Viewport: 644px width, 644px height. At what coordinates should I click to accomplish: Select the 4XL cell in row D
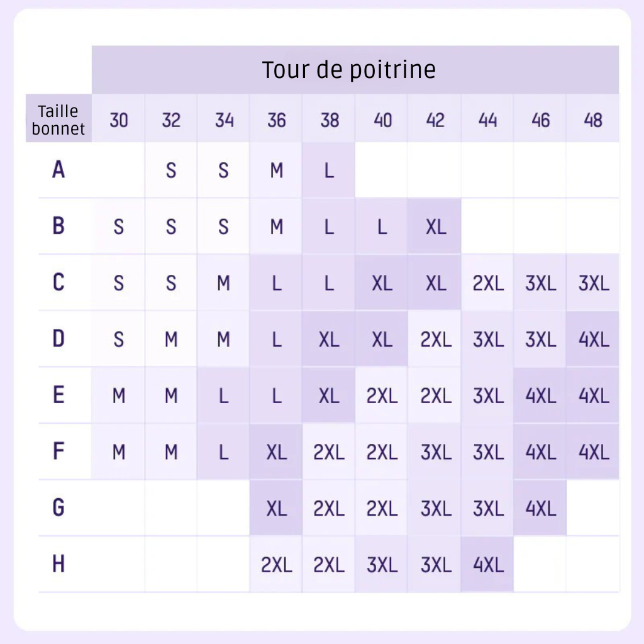click(593, 340)
